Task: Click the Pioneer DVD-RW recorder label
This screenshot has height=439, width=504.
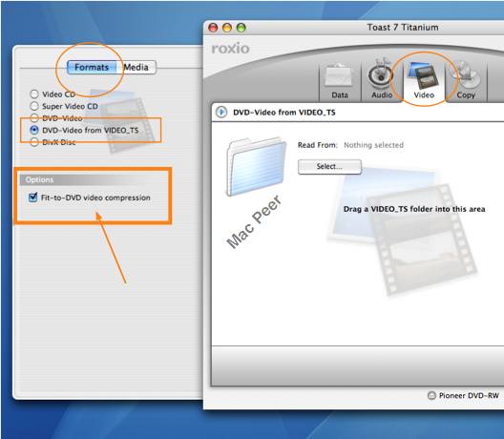Action: pyautogui.click(x=469, y=395)
